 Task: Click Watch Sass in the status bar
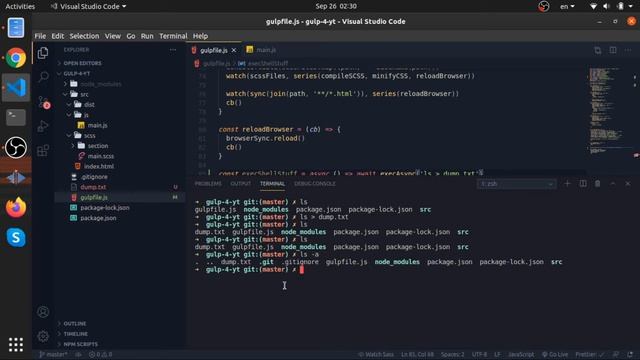coord(376,354)
